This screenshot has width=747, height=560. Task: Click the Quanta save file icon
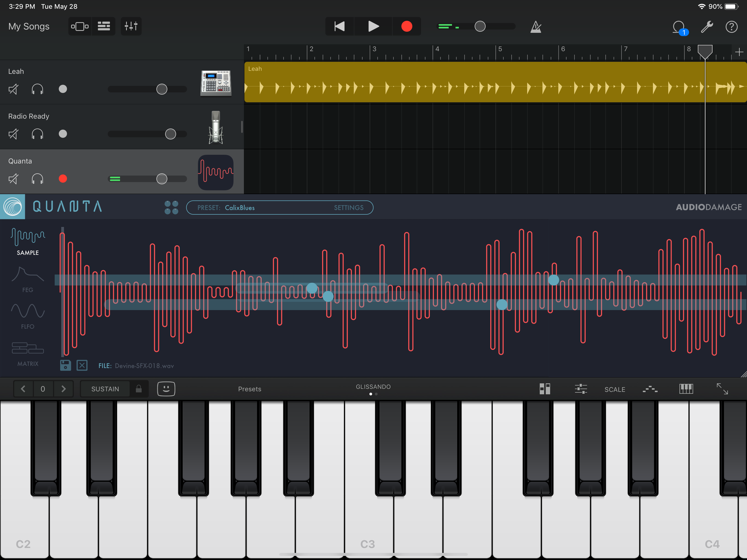pos(66,365)
